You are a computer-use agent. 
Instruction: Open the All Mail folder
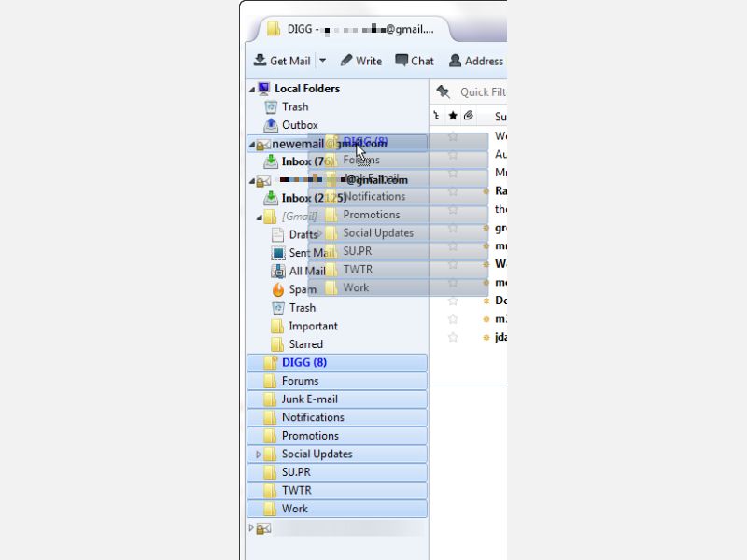click(298, 271)
